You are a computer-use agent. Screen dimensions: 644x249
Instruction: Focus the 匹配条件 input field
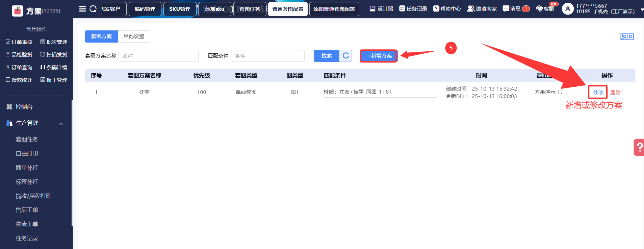[x=268, y=56]
